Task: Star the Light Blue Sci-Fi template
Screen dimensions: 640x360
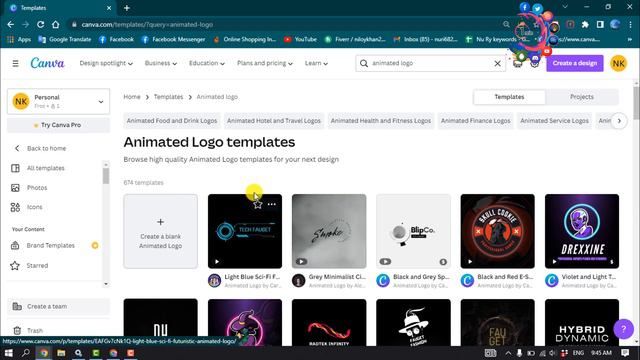Action: [258, 204]
